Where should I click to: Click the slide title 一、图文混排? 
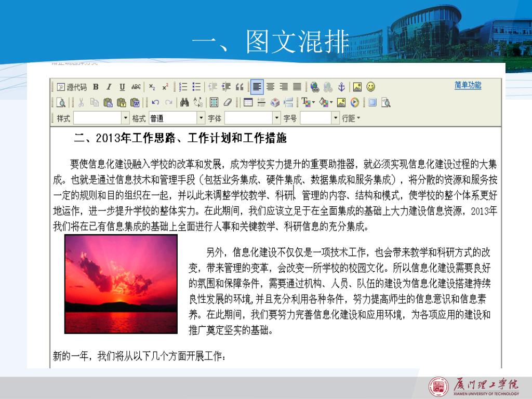270,42
